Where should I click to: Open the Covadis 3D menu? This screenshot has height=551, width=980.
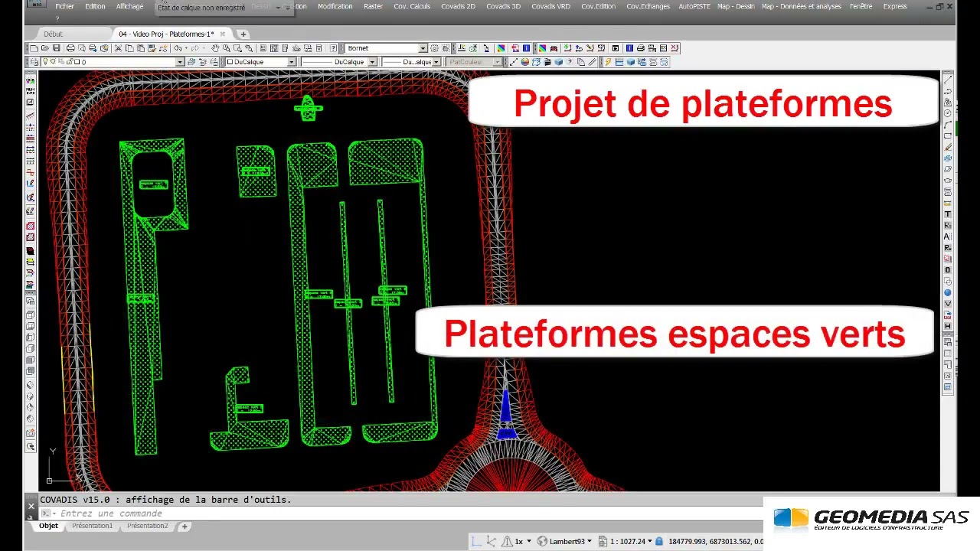click(x=503, y=6)
